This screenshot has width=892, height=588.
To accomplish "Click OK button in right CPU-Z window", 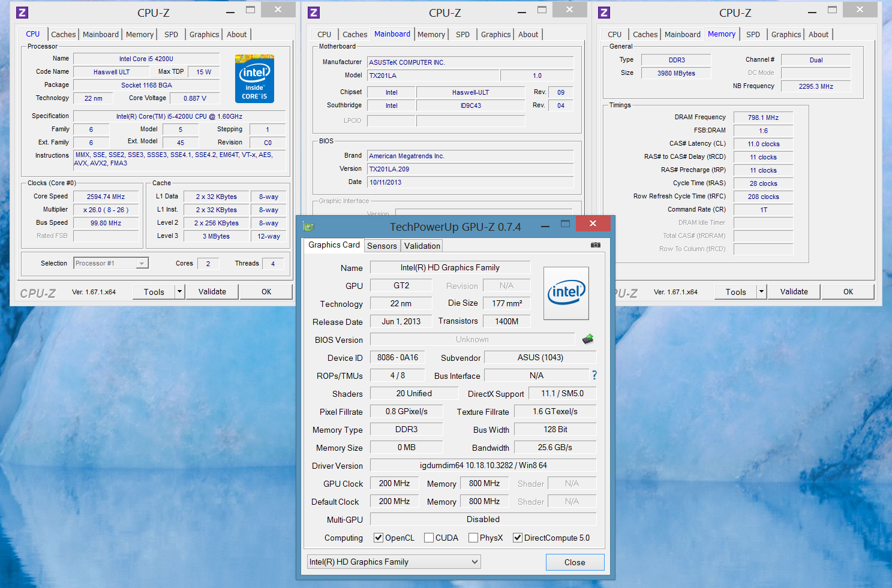I will pyautogui.click(x=848, y=291).
